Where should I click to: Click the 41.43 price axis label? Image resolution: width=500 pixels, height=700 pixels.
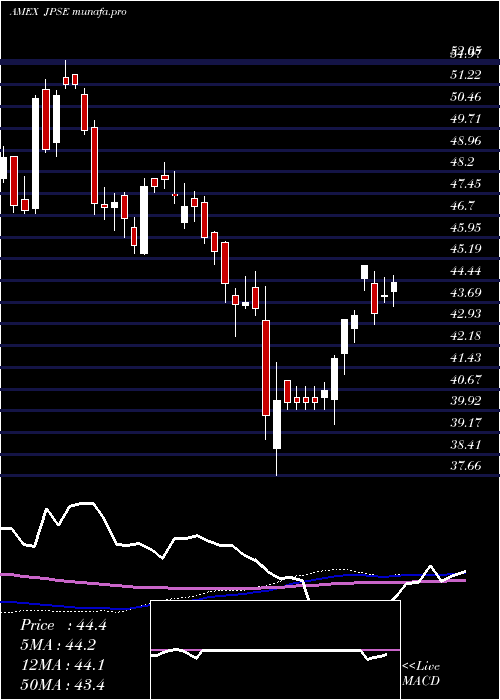pos(465,358)
